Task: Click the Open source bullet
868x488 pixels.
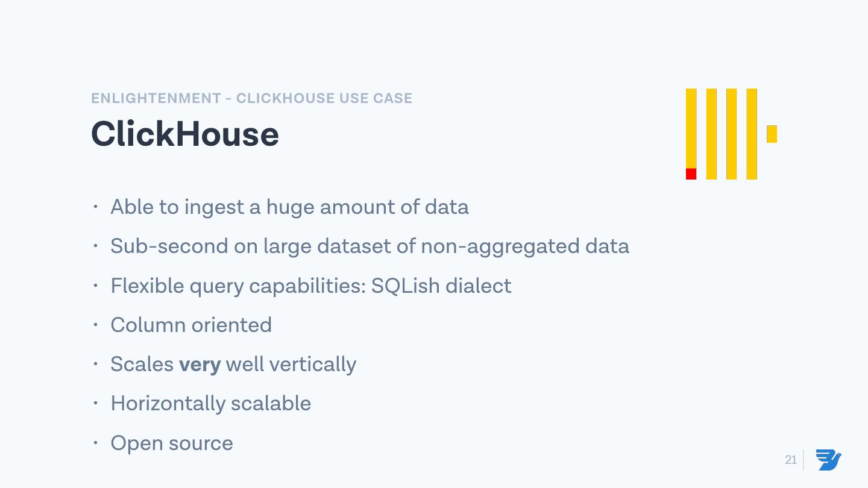Action: pyautogui.click(x=172, y=443)
